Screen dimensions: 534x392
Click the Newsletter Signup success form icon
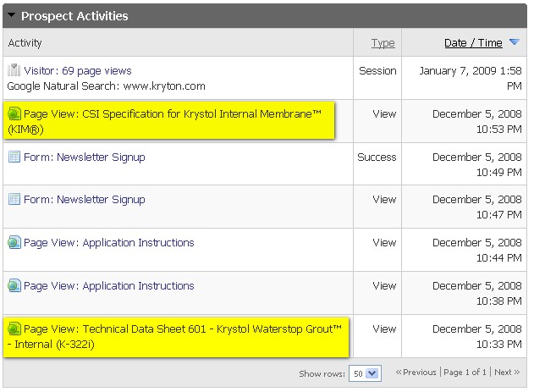coord(14,157)
